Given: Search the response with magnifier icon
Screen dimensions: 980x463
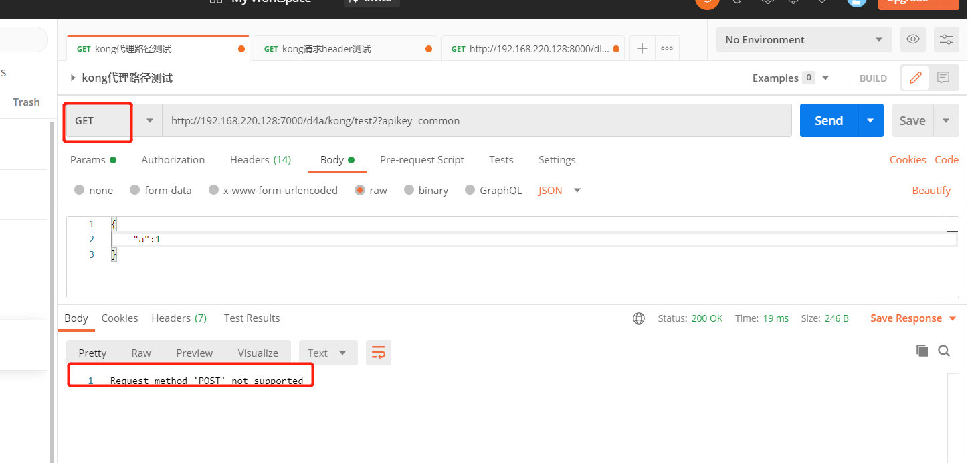Looking at the screenshot, I should pos(944,351).
